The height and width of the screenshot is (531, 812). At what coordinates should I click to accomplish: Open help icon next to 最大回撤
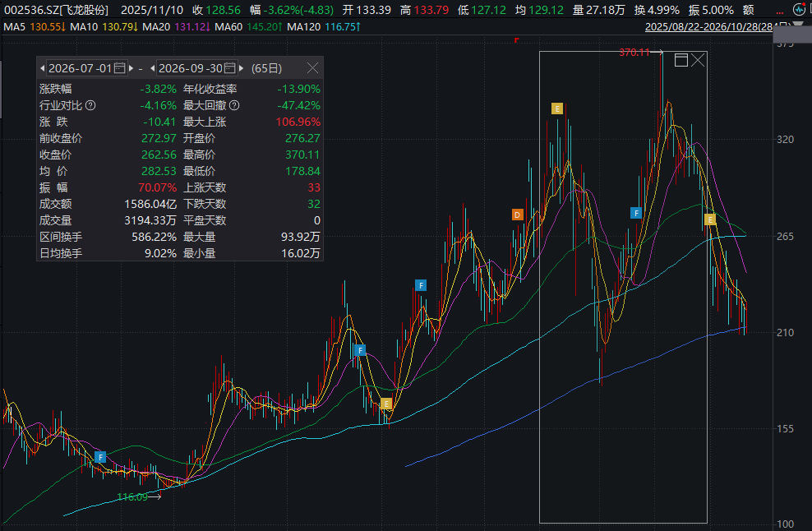(234, 105)
